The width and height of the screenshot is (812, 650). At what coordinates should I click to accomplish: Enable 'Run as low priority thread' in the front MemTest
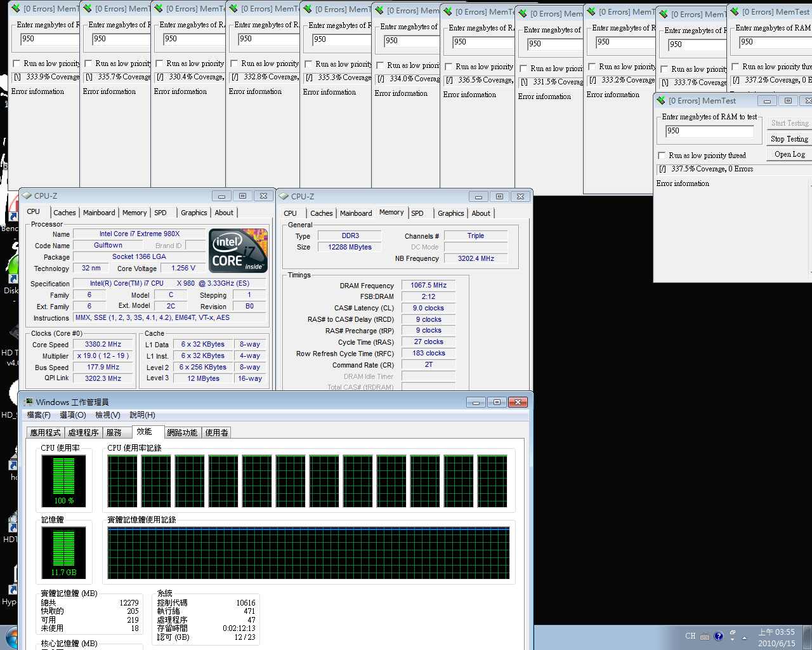coord(662,156)
